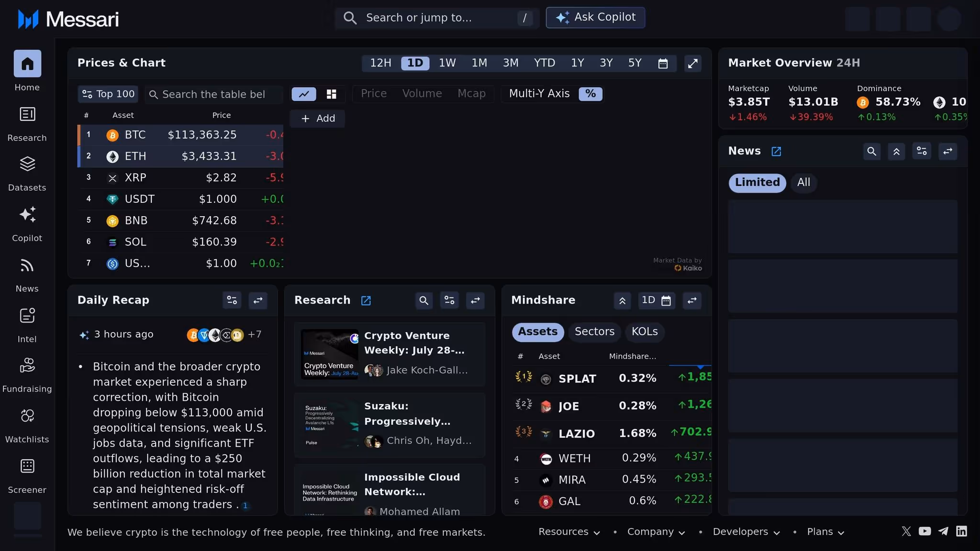Open the Crypto Venture Weekly report thumbnail
Image resolution: width=980 pixels, height=551 pixels.
(329, 354)
